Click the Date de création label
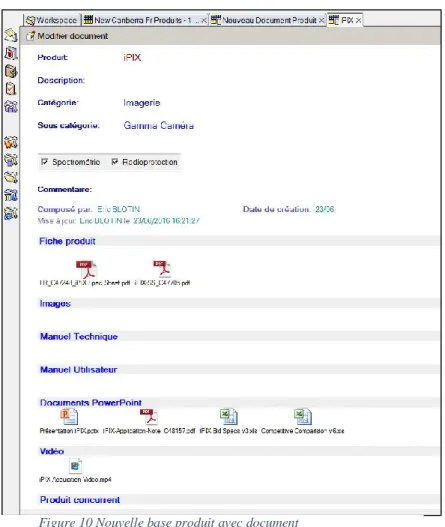445x527 pixels. click(x=276, y=209)
